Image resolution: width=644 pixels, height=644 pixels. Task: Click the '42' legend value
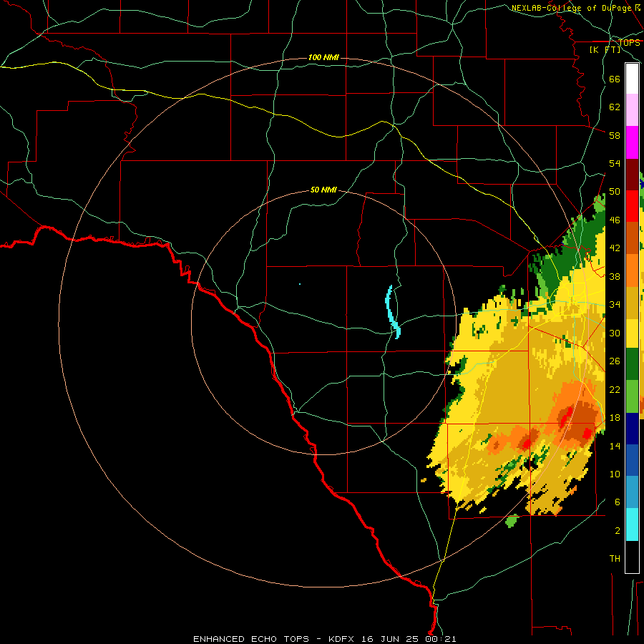[615, 248]
